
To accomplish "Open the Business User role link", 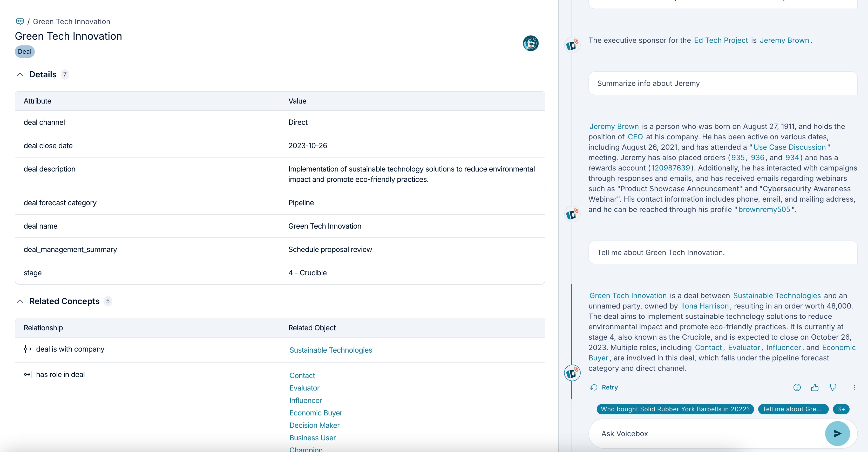I will [312, 437].
